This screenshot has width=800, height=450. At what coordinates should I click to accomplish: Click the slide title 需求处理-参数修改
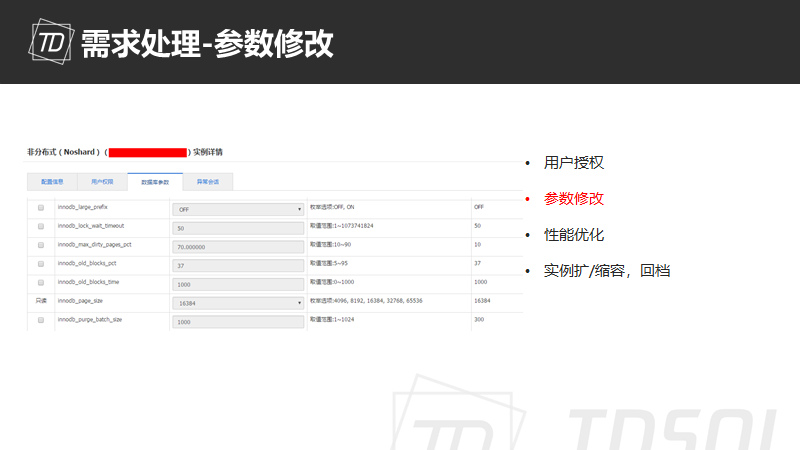point(207,44)
